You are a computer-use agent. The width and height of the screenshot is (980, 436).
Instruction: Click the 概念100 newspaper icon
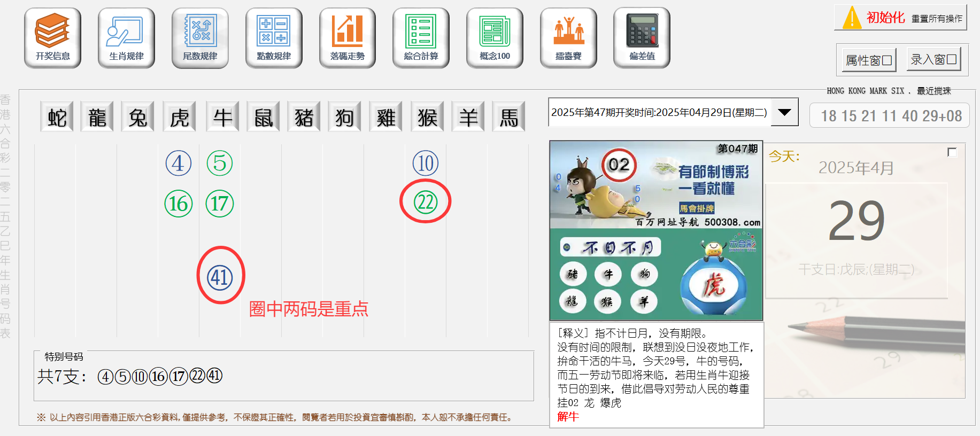495,37
